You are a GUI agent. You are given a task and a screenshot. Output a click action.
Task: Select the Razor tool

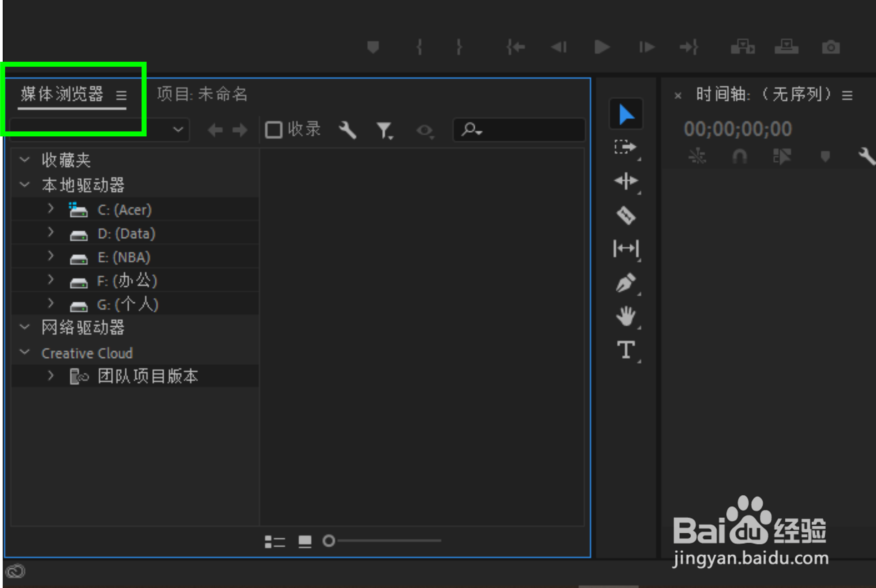626,215
